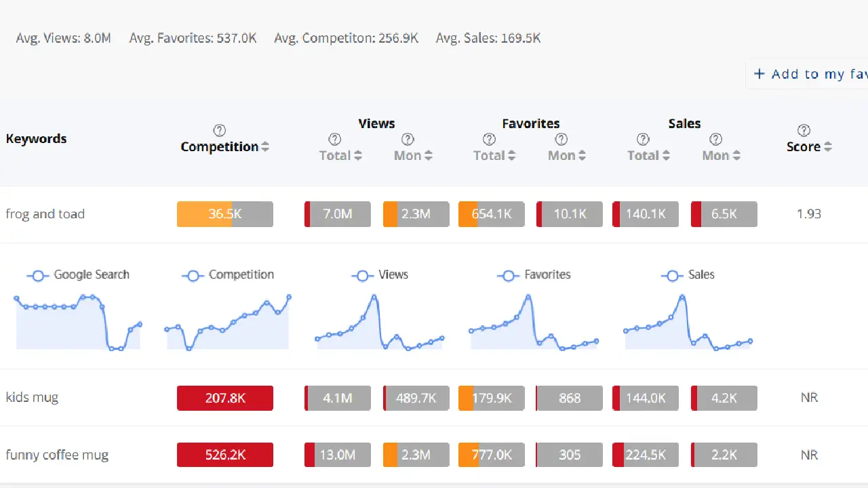This screenshot has width=868, height=488.
Task: Open the keyword 'frog and toad'
Action: 45,213
